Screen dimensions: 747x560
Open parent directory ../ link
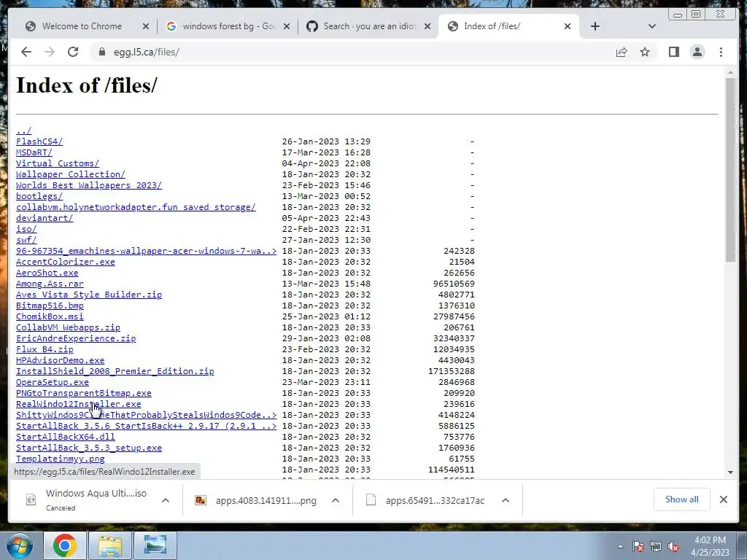(24, 131)
